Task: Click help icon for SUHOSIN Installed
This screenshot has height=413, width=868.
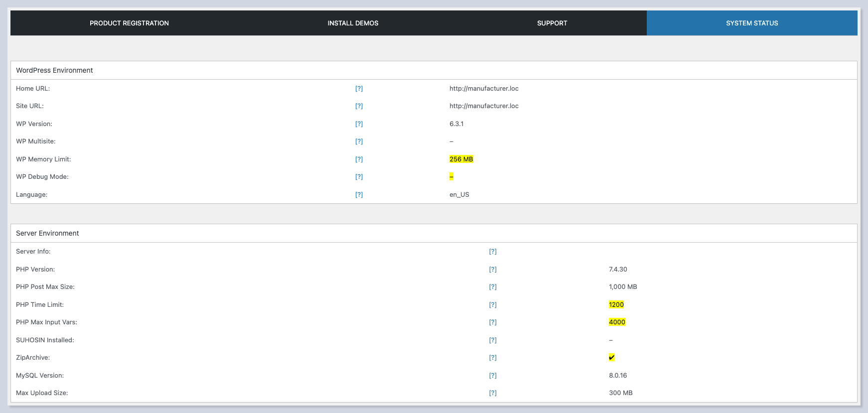Action: coord(493,340)
